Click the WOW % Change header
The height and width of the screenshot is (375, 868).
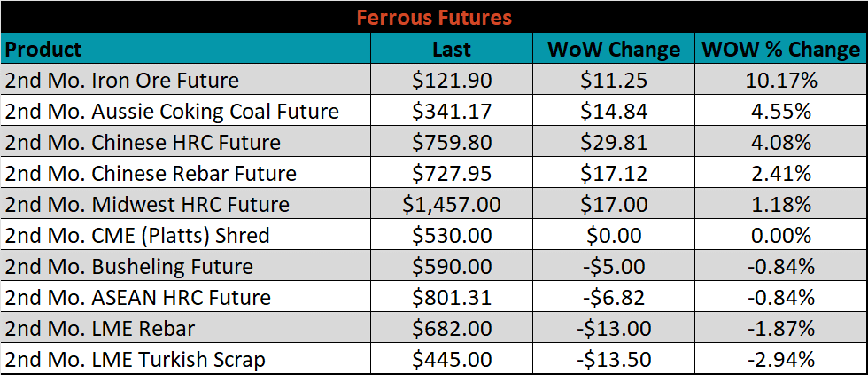[781, 49]
